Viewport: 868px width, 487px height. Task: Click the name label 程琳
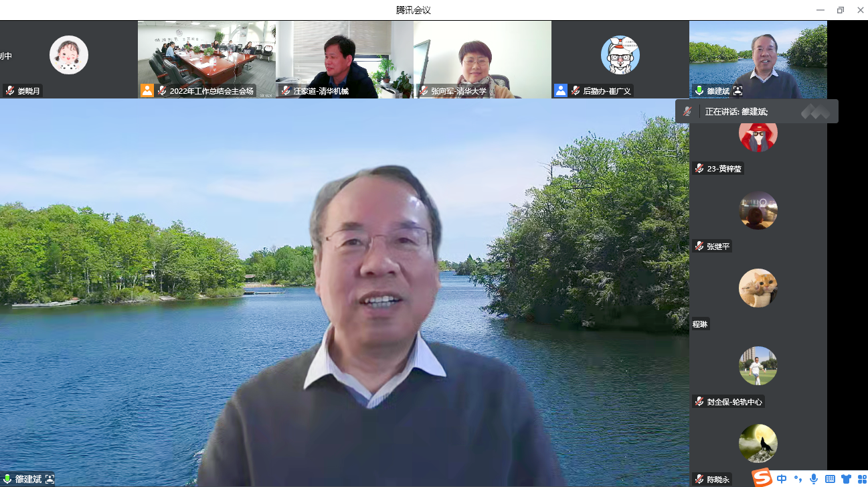[x=700, y=324]
